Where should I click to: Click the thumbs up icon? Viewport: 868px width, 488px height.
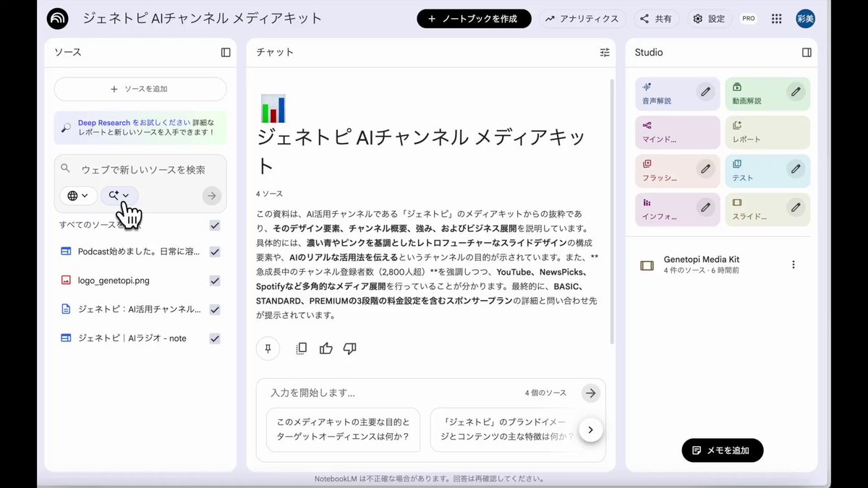pos(326,348)
